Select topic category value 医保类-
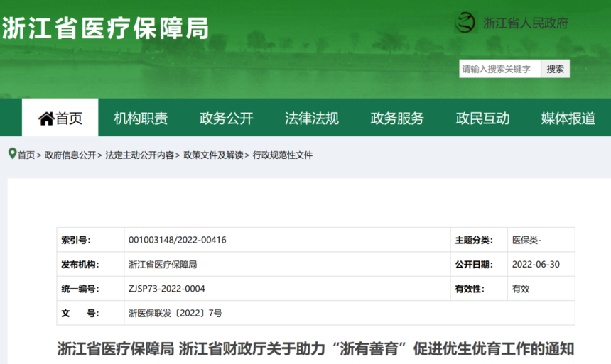This screenshot has width=611, height=364. [x=526, y=240]
